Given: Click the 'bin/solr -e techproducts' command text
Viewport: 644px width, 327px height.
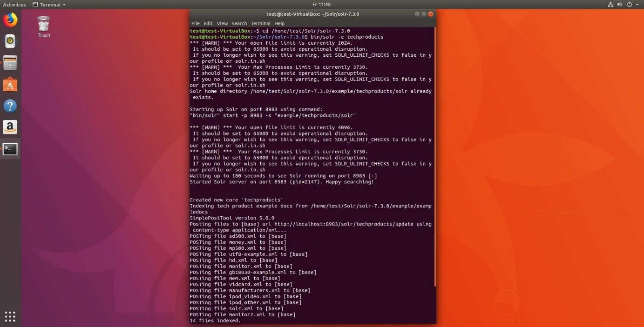Looking at the screenshot, I should click(x=347, y=37).
